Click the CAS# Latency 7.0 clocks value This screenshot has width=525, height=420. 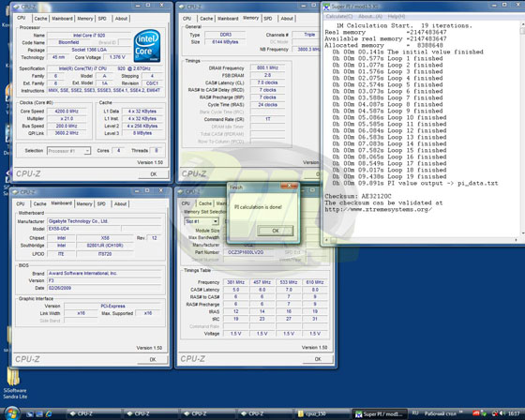(x=267, y=82)
